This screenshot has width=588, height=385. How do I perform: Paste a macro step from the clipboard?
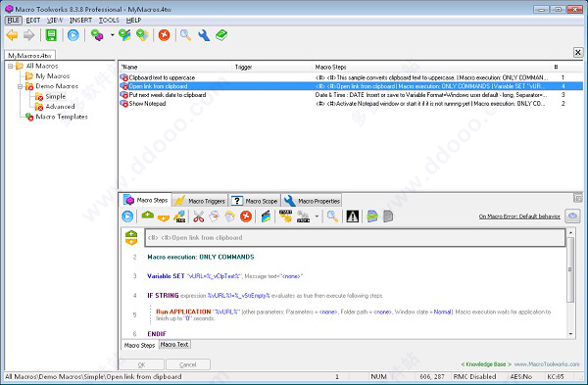pos(230,217)
